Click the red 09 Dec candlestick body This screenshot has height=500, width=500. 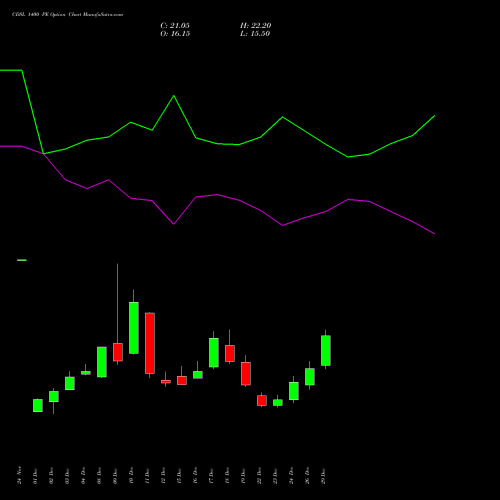[x=118, y=352]
